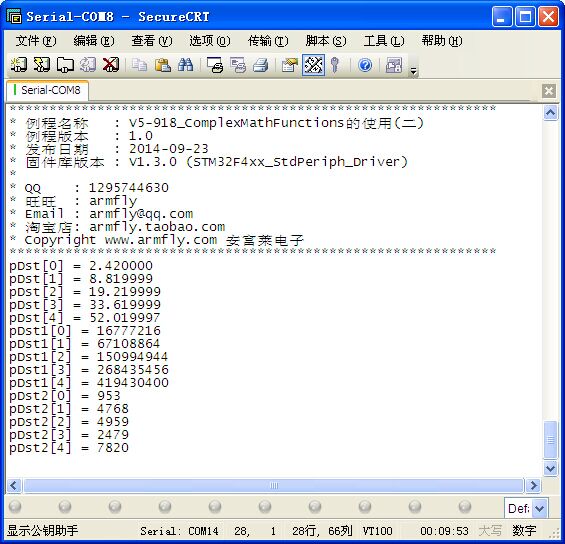The width and height of the screenshot is (565, 544).
Task: Click the 显示公钥助手 status bar text
Action: pyautogui.click(x=42, y=530)
